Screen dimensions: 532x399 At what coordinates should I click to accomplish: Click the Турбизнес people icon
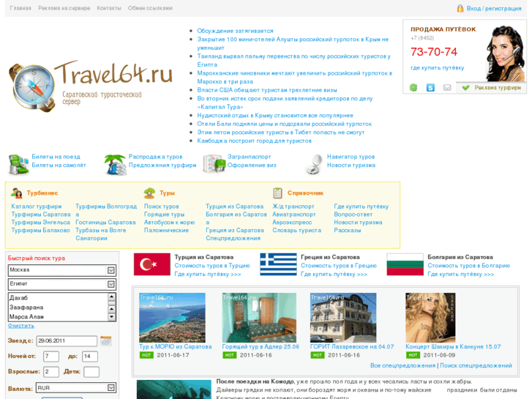pyautogui.click(x=16, y=193)
